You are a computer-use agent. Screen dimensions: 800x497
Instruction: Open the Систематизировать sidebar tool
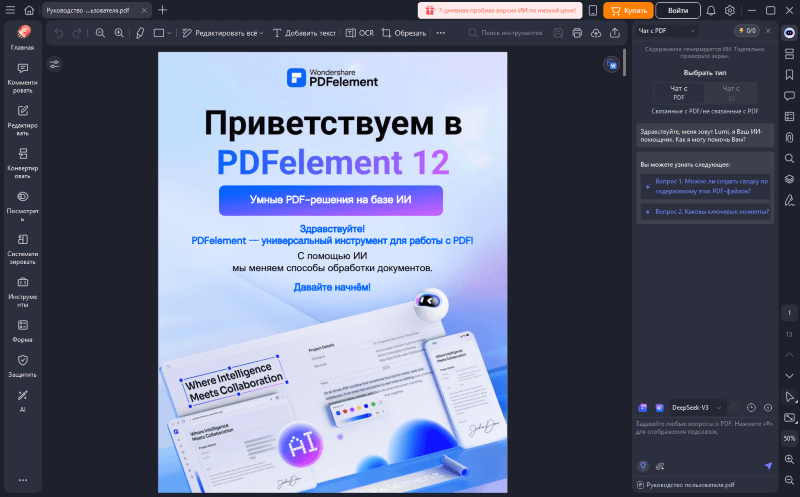point(22,250)
